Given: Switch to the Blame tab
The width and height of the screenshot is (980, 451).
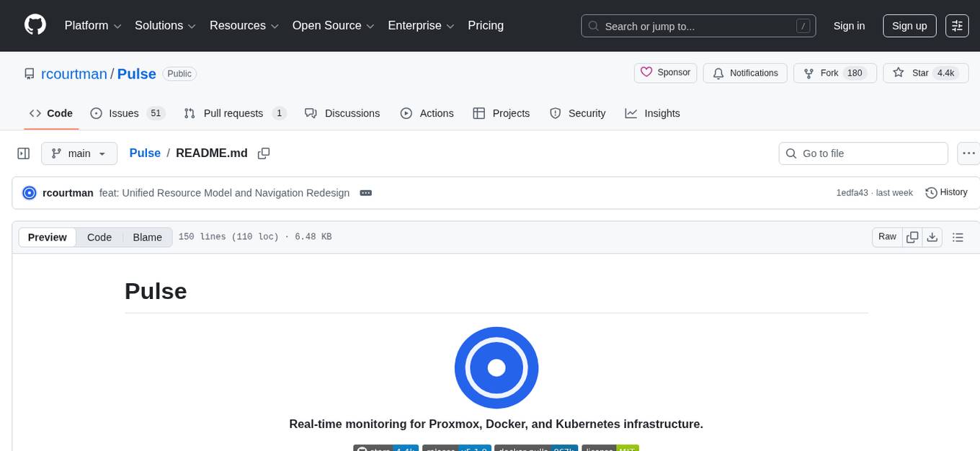Looking at the screenshot, I should coord(147,237).
